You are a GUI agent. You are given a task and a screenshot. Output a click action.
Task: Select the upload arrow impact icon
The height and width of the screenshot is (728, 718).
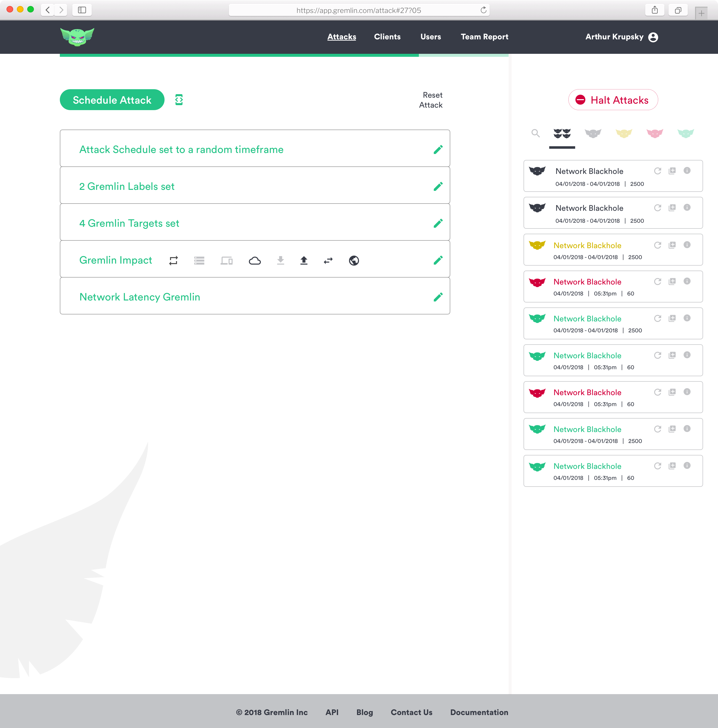click(304, 261)
